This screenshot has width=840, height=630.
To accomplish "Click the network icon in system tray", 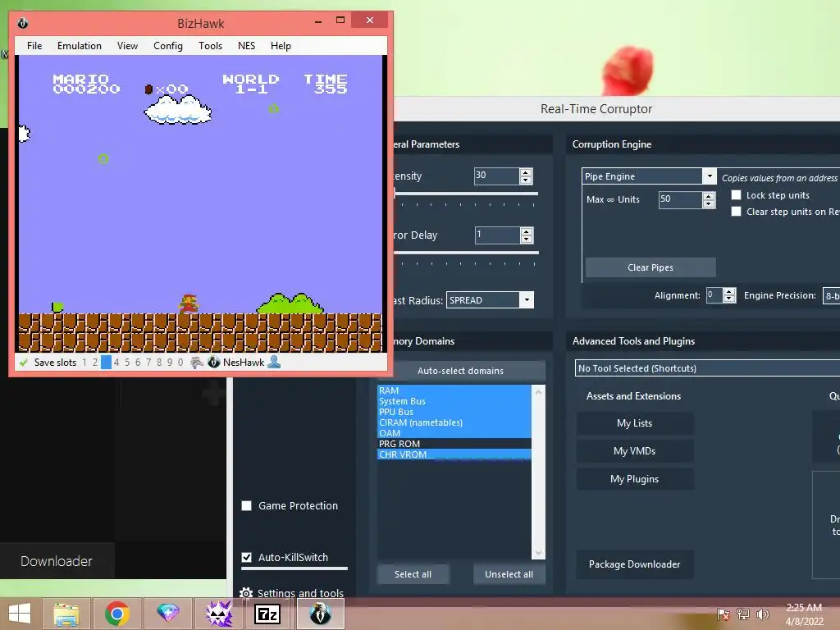I will tap(742, 614).
